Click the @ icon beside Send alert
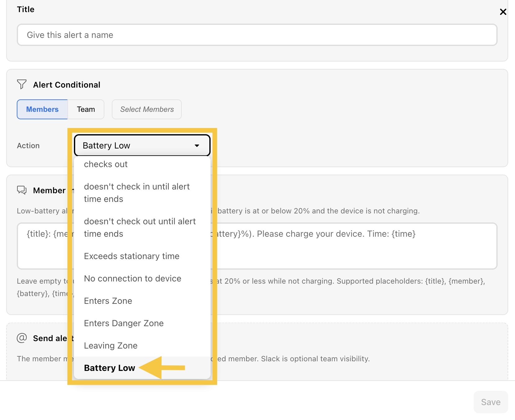 tap(22, 338)
